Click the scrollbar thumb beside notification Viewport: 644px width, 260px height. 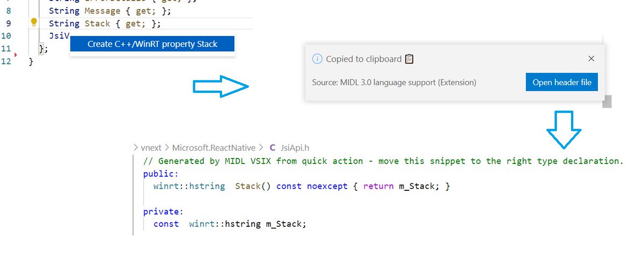tap(607, 101)
